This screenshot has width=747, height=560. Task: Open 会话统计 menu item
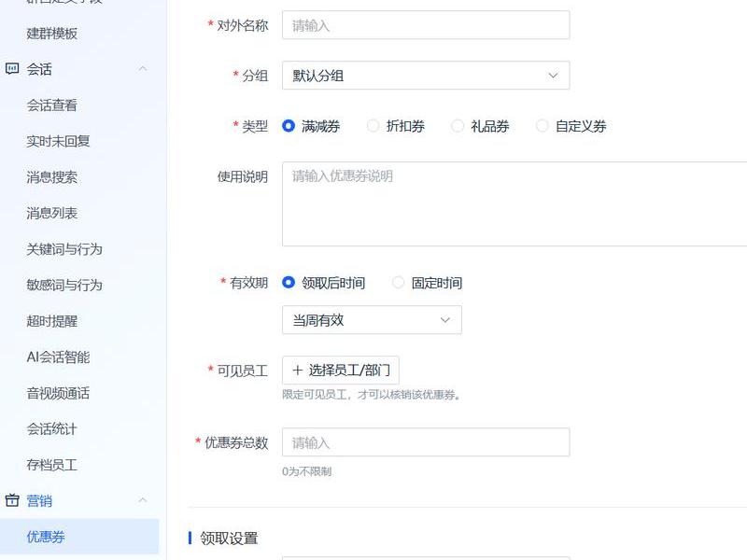(x=52, y=428)
